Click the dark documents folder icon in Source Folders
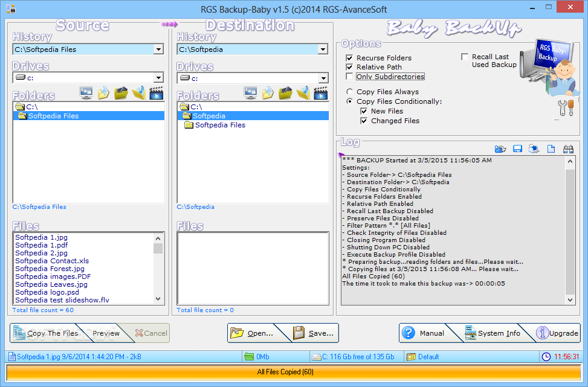Screen dimensions: 588x387 click(x=121, y=93)
